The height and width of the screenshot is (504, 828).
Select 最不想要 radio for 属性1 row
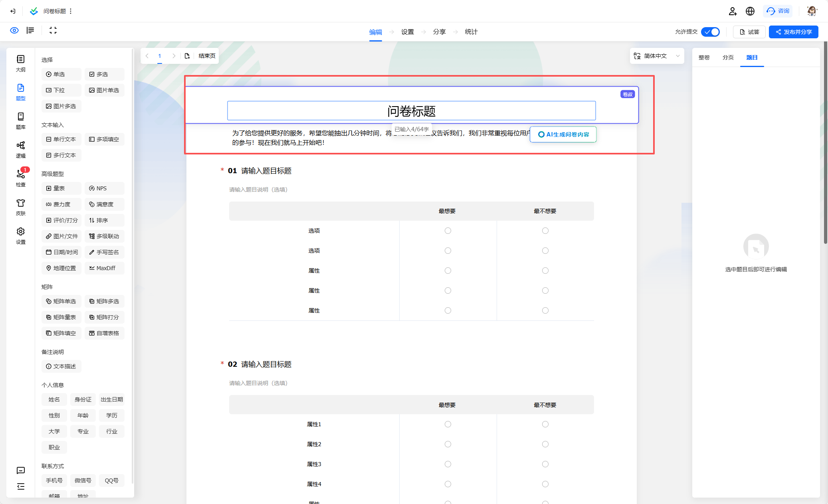[x=545, y=424]
